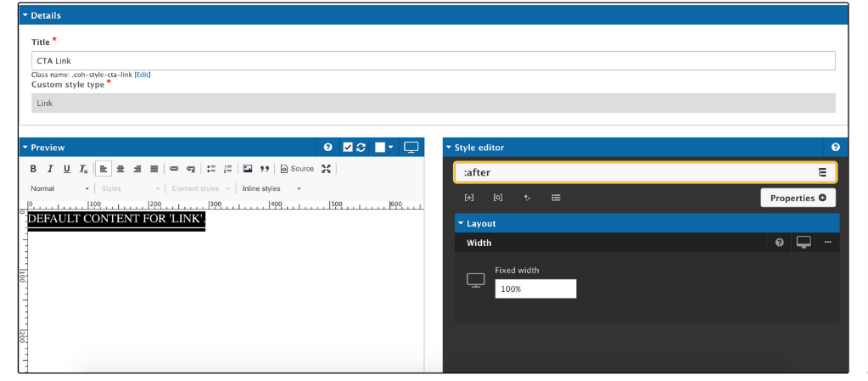Refresh the preview with sync icon

[361, 148]
